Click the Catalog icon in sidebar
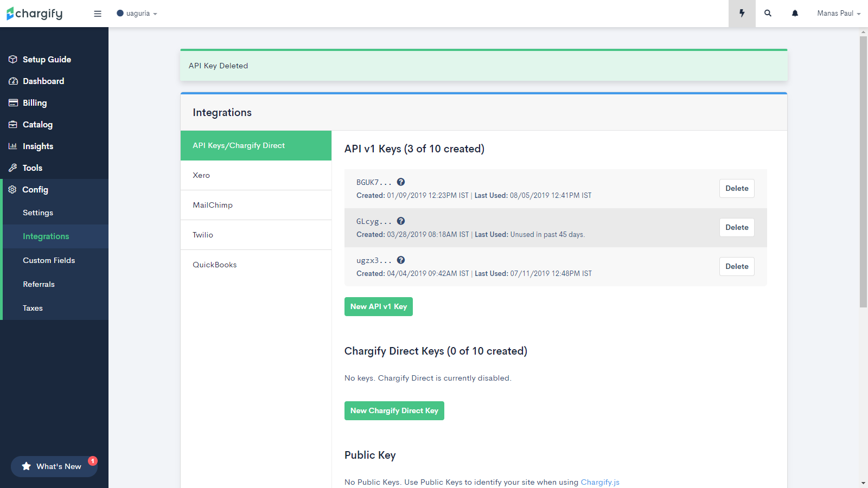The width and height of the screenshot is (868, 488). [13, 125]
